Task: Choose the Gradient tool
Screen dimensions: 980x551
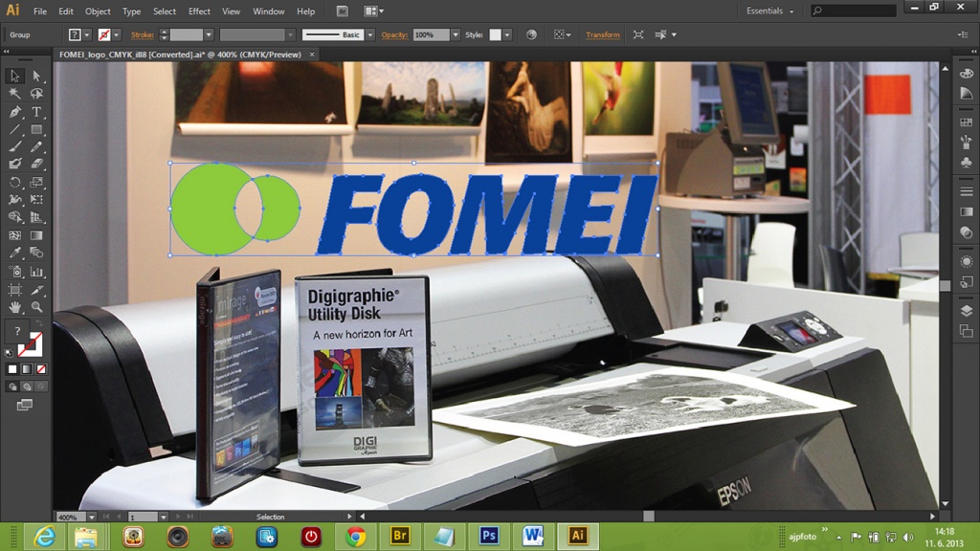Action: [x=36, y=235]
